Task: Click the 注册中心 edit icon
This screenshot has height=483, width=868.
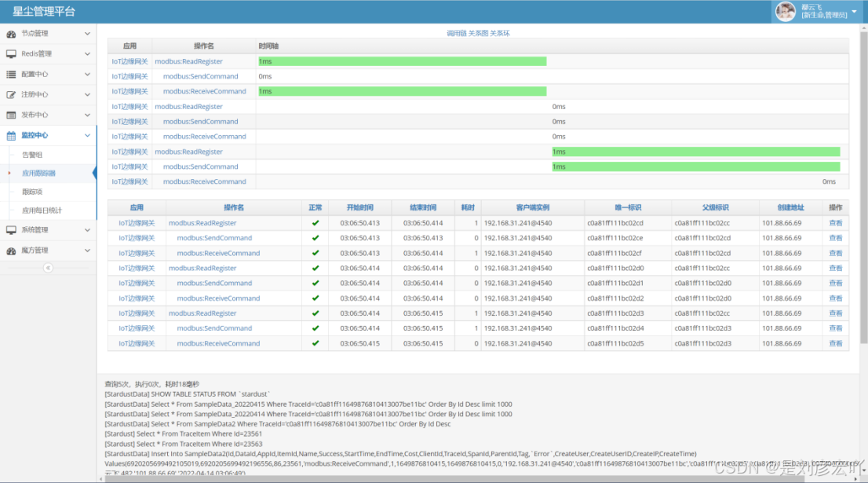Action: click(x=11, y=95)
